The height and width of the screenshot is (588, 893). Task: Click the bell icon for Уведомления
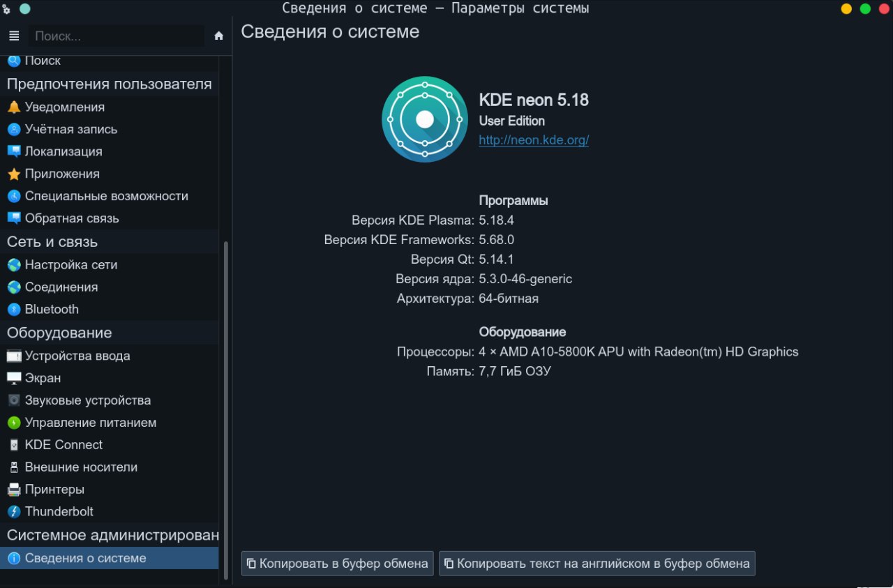14,107
